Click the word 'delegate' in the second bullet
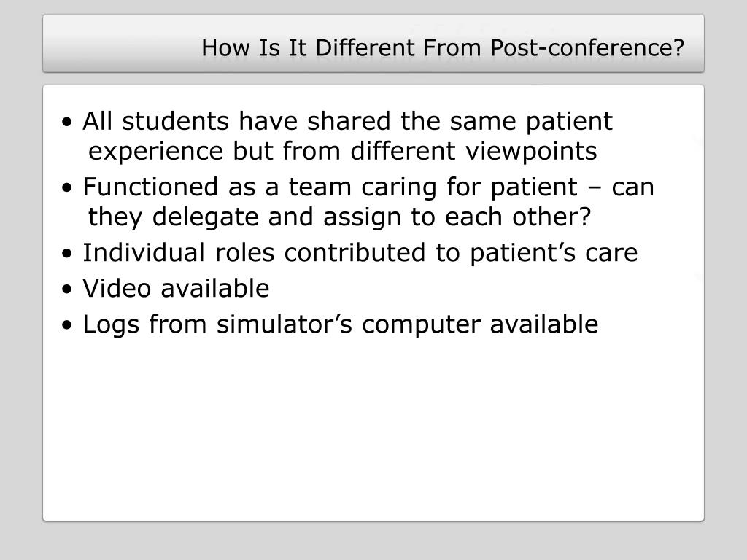Screen dimensions: 747x560 pos(205,217)
